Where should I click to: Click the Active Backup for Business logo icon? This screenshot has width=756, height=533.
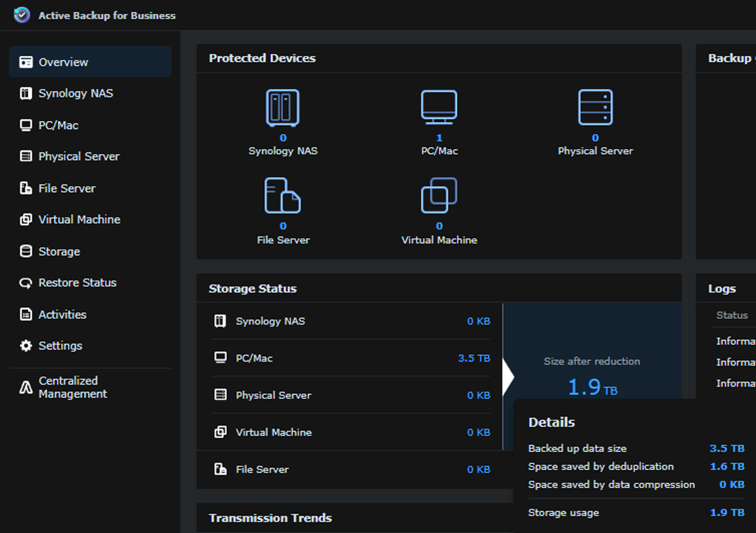click(x=22, y=15)
